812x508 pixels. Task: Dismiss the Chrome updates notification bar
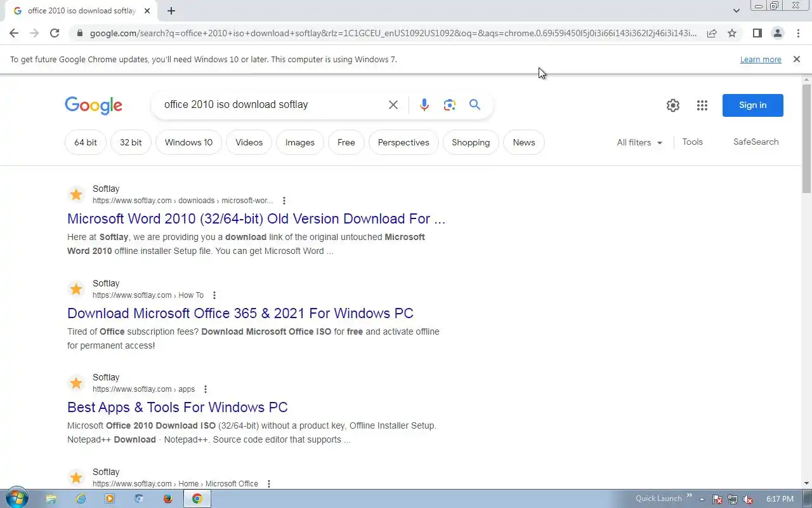tap(796, 59)
